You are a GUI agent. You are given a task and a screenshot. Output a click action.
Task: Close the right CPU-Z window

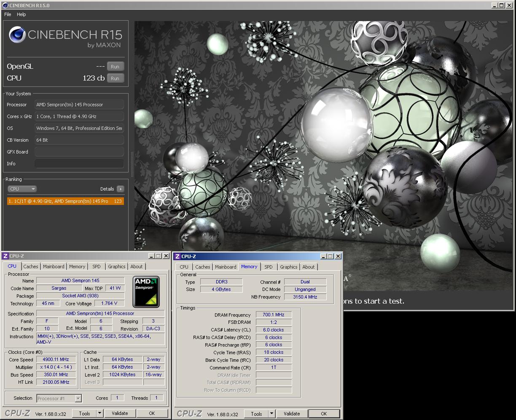338,256
